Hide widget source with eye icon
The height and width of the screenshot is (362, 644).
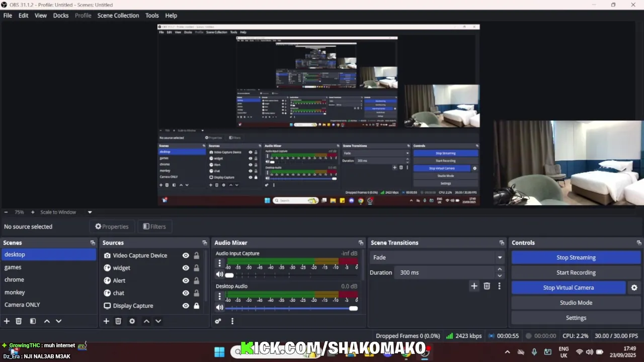click(x=186, y=268)
